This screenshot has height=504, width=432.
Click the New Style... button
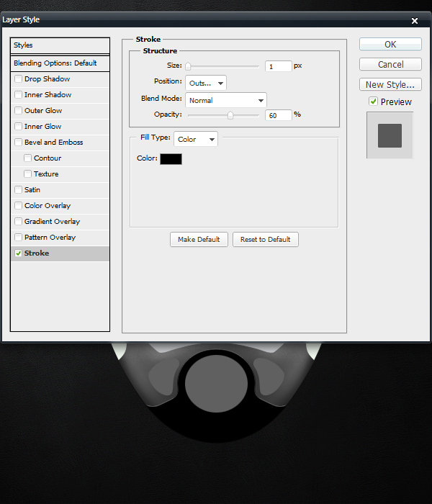[x=390, y=84]
